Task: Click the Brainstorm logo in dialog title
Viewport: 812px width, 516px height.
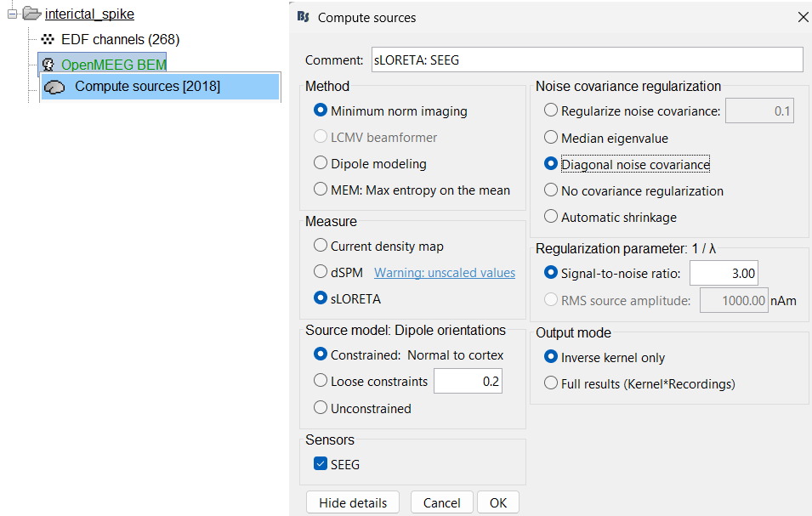Action: (304, 17)
